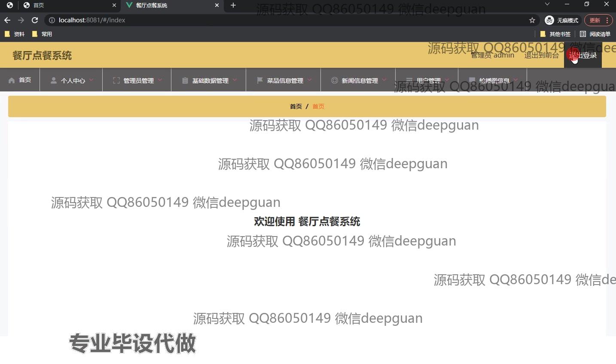Click the flag icon for 菜品信息管理
Screen dimensions: 616x364
click(x=260, y=80)
